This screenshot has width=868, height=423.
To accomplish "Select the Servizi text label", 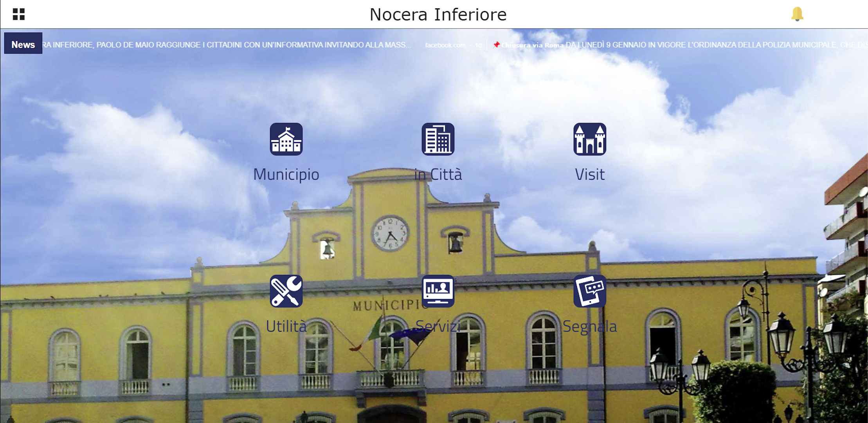I will (x=438, y=326).
